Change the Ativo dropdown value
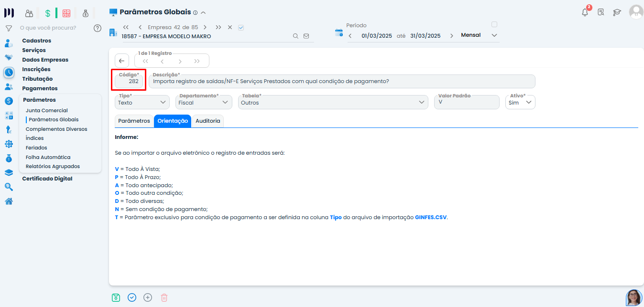This screenshot has height=307, width=644. (520, 102)
